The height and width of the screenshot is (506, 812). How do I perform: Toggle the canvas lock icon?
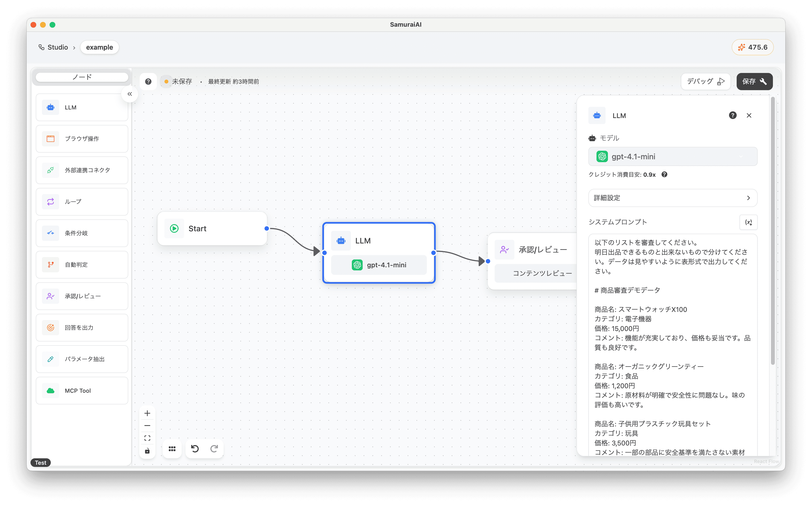pyautogui.click(x=147, y=451)
